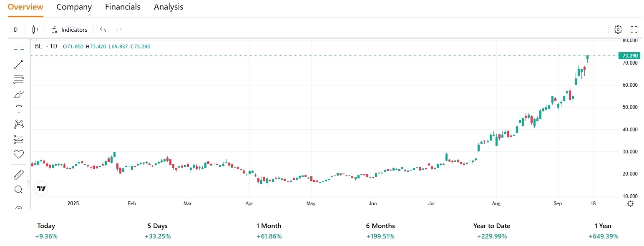The image size is (644, 246).
Task: Open the chart patterns tool
Action: [19, 124]
